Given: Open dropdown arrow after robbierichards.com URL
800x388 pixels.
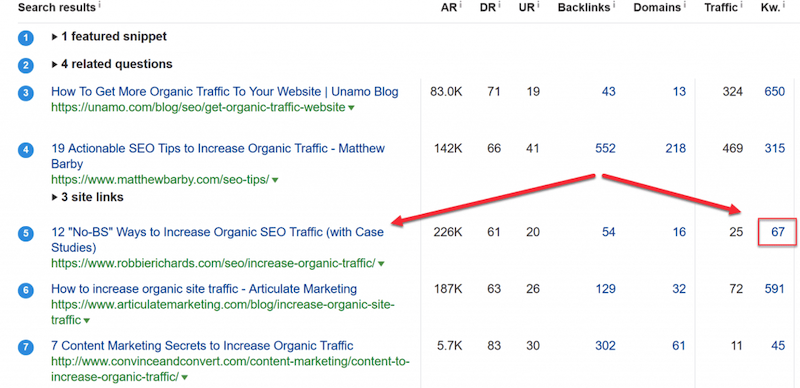Looking at the screenshot, I should (381, 264).
